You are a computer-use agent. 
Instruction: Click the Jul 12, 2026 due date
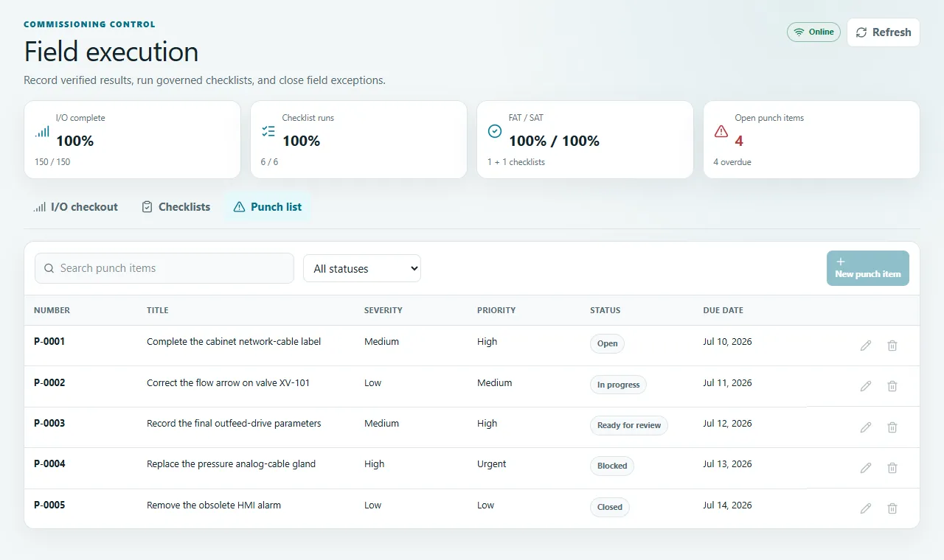pyautogui.click(x=727, y=424)
